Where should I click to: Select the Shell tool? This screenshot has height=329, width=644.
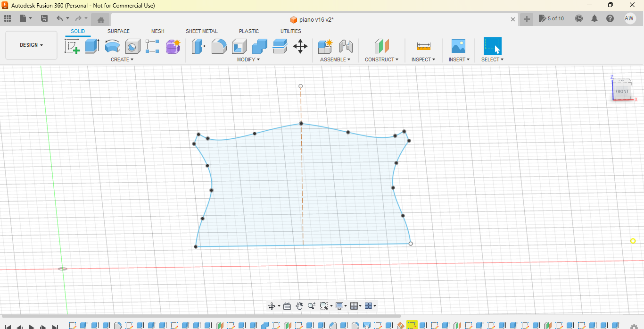pyautogui.click(x=239, y=46)
